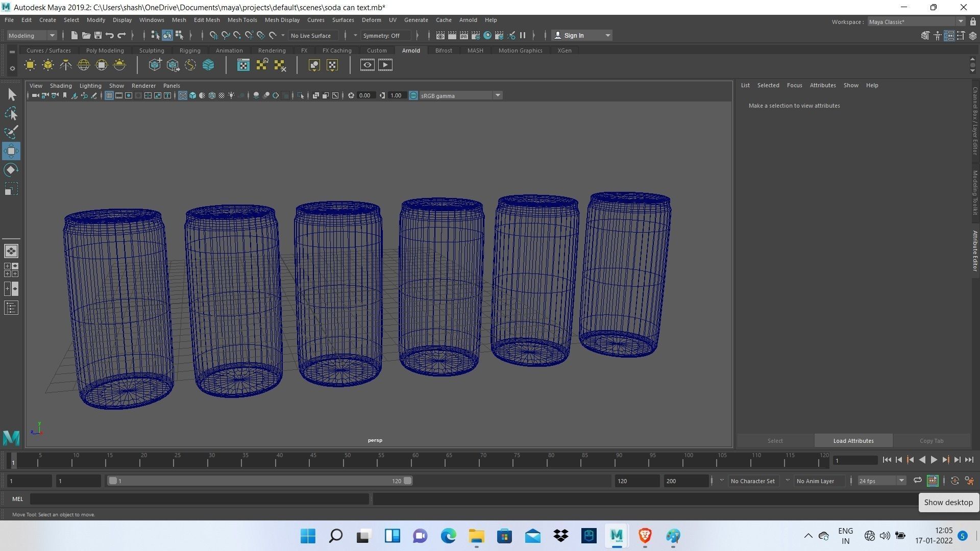Create an Arnold Mesh Light from shelf
The height and width of the screenshot is (551, 980).
(x=48, y=65)
